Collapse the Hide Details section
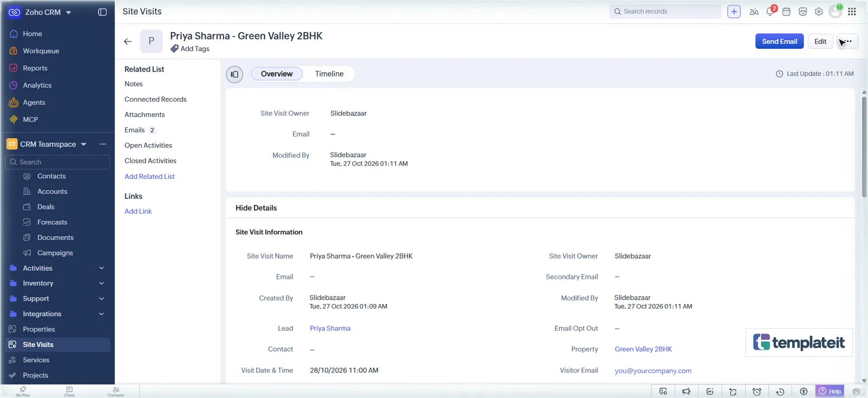The height and width of the screenshot is (398, 868). 256,208
